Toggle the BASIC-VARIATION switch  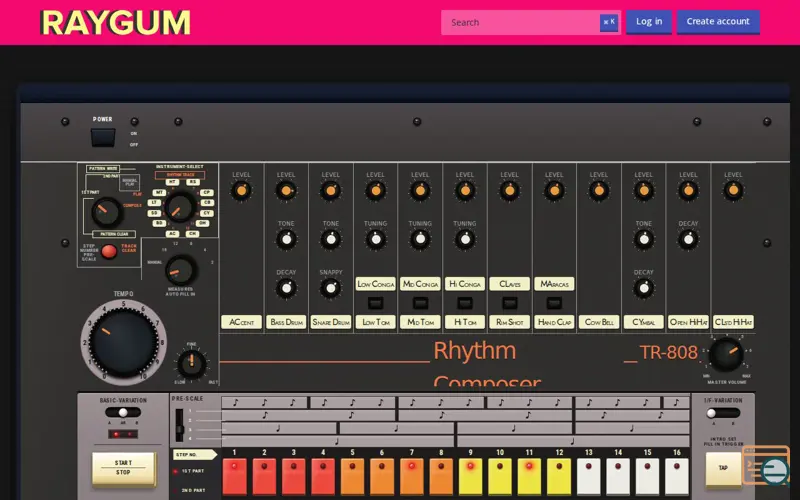[x=122, y=412]
